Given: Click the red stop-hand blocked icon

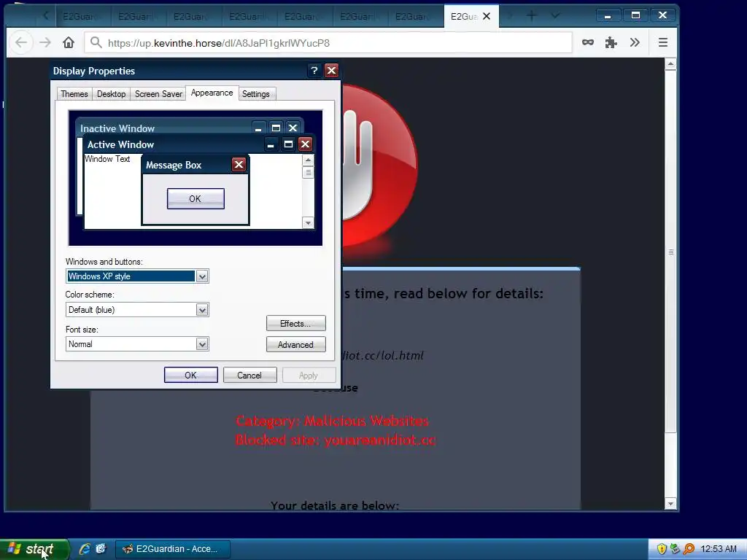Looking at the screenshot, I should pos(379,166).
